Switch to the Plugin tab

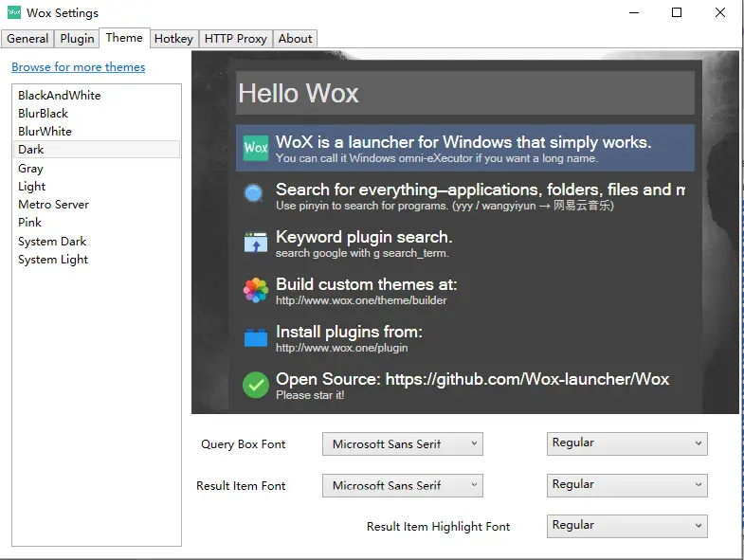[77, 39]
